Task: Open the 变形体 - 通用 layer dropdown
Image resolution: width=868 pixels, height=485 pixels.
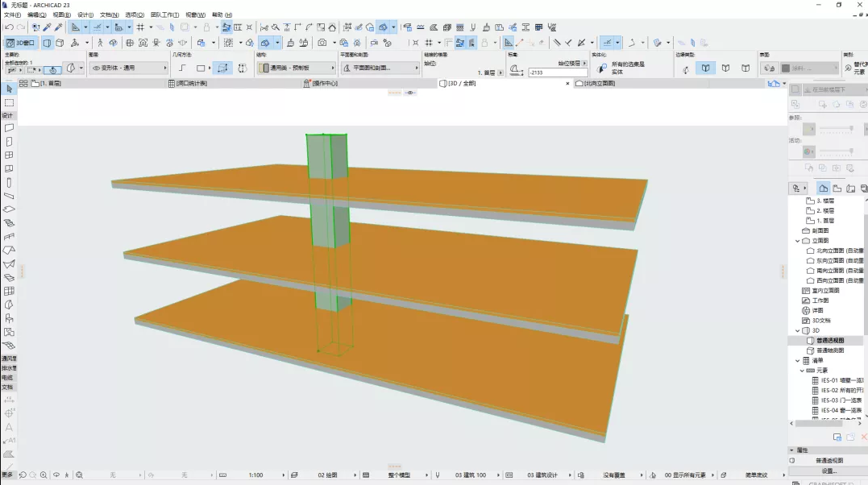Action: 127,68
